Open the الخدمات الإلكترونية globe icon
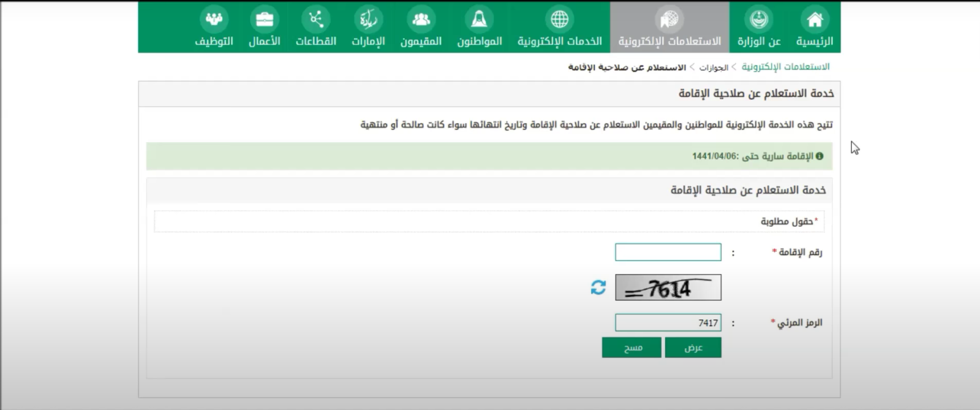980x410 pixels. point(559,20)
